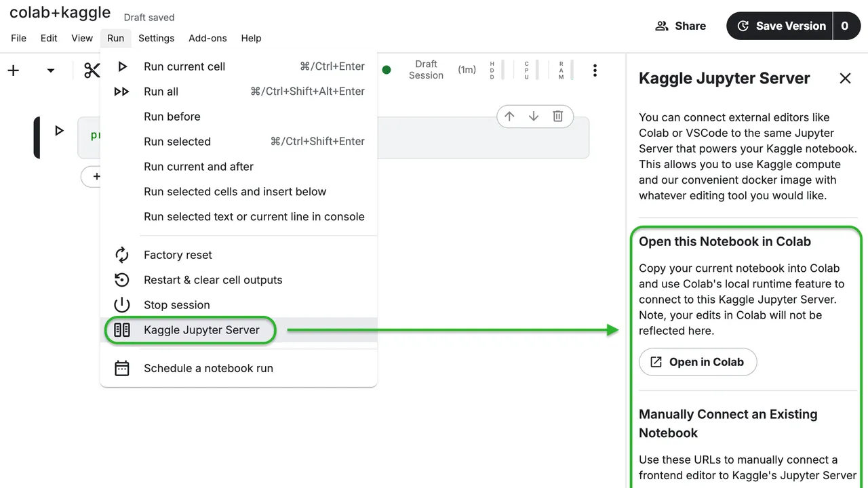Click the schedule calendar icon

122,368
